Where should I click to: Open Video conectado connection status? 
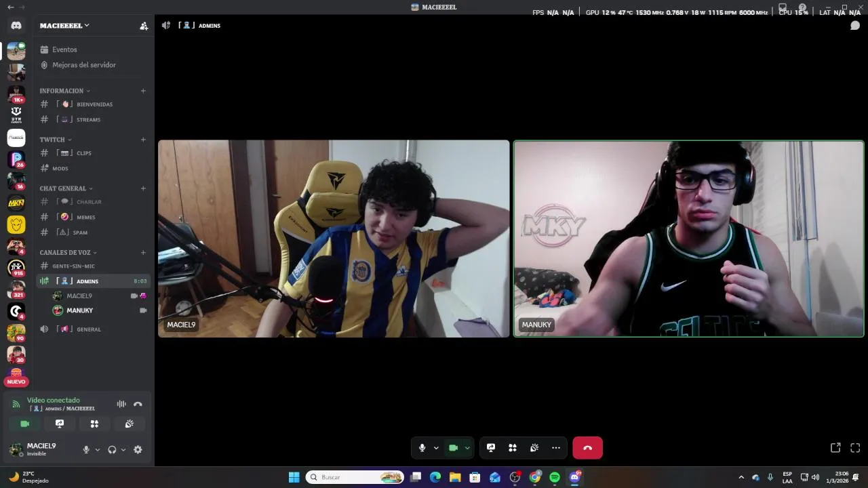click(x=54, y=400)
